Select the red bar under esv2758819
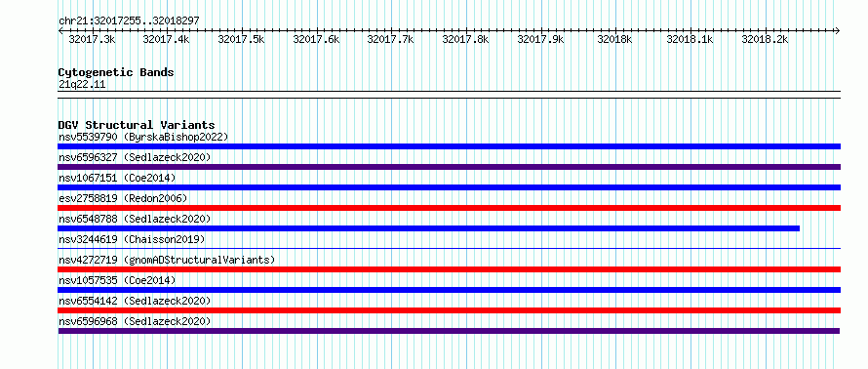The width and height of the screenshot is (868, 369). pyautogui.click(x=449, y=208)
